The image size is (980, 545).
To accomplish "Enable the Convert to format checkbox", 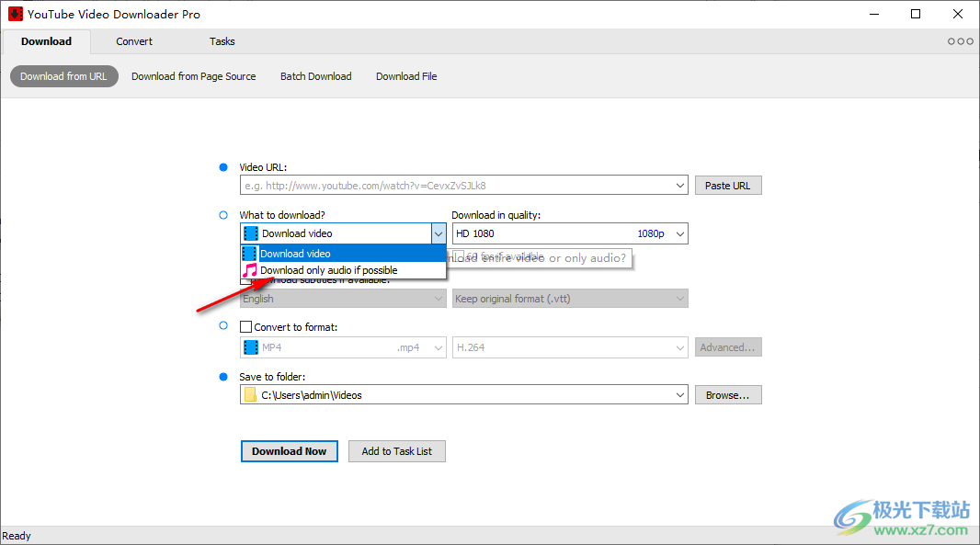I will click(246, 327).
